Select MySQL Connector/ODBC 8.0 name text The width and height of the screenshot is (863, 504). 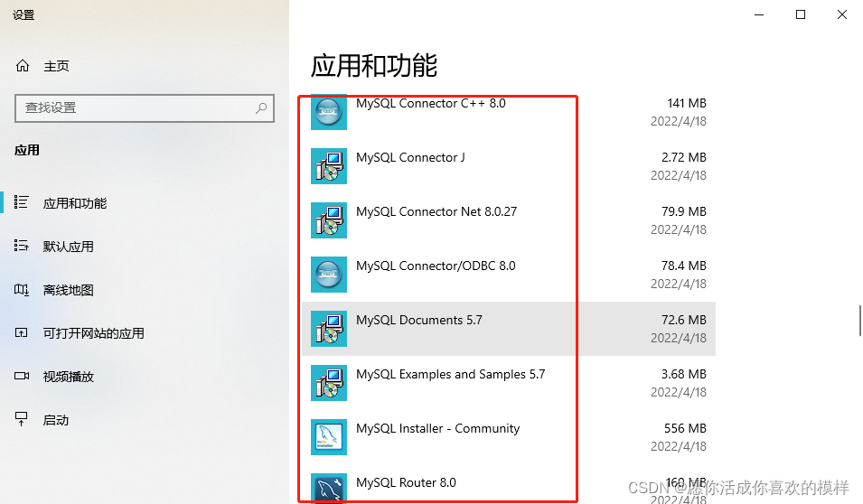click(436, 266)
